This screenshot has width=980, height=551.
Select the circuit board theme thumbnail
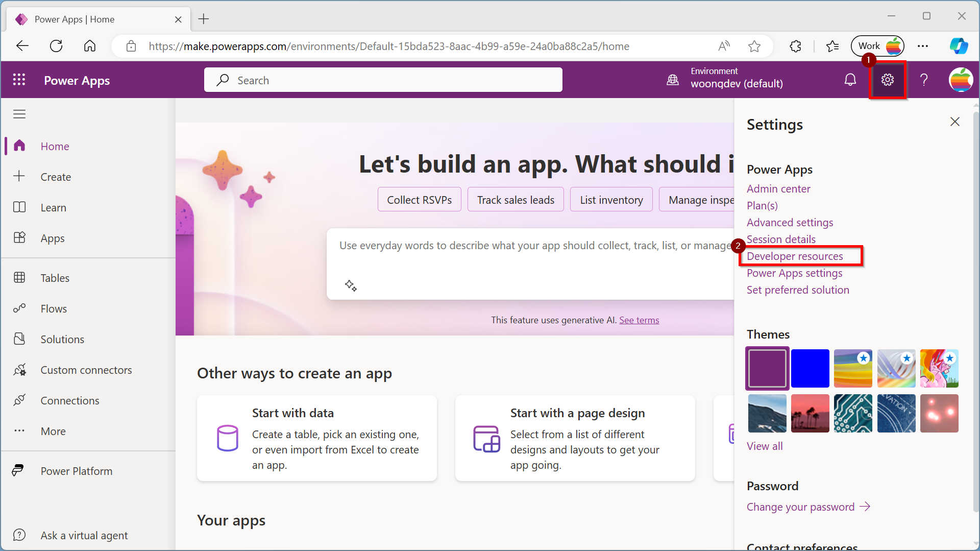tap(853, 413)
